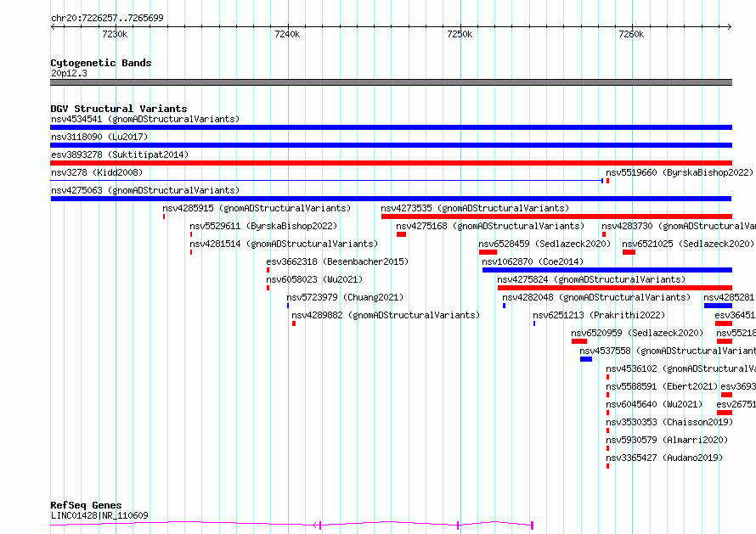Open gene label LINC01428|NR_110609
This screenshot has height=534, width=756.
tap(99, 515)
